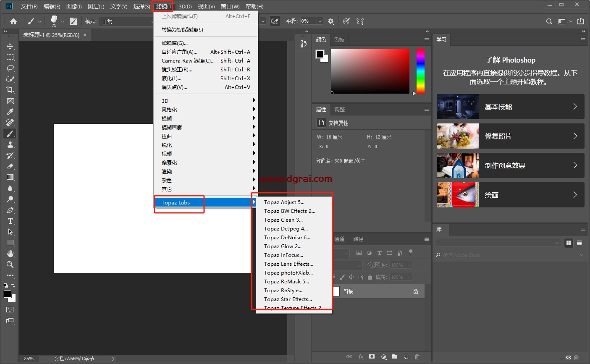Open the 绘画 painting tutorial
The image size is (590, 364).
point(510,195)
